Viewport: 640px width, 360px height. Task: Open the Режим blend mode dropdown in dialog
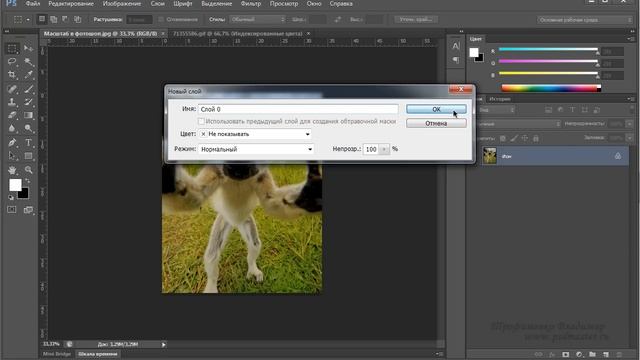click(256, 149)
